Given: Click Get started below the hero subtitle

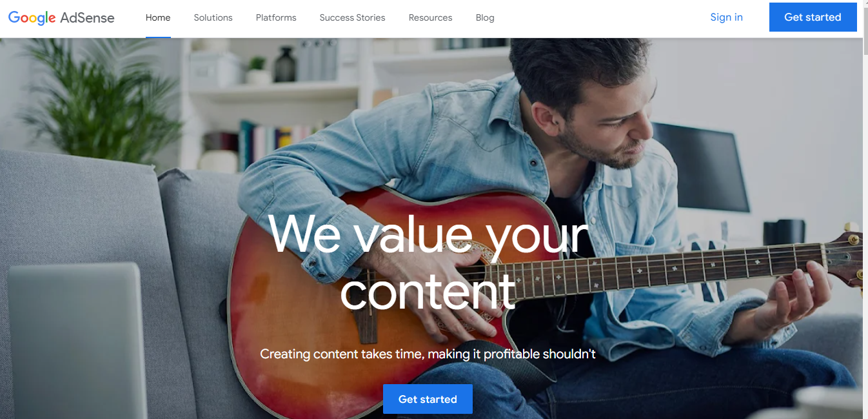Looking at the screenshot, I should [x=428, y=399].
